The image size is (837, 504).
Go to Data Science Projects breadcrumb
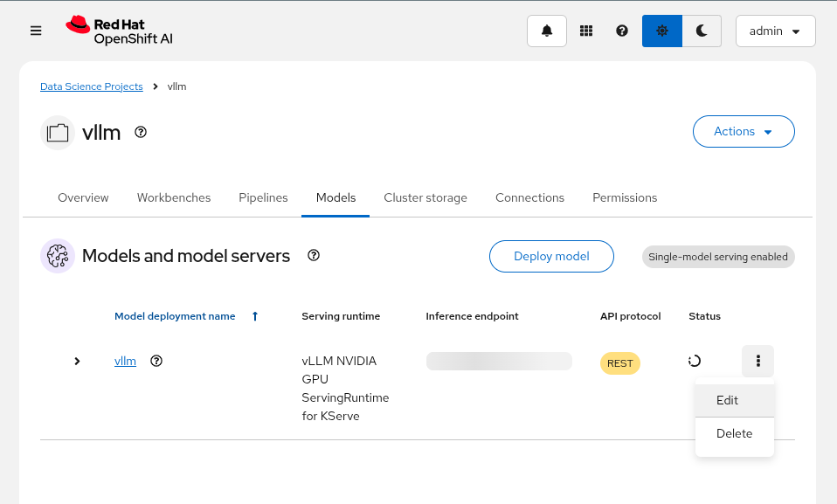(x=91, y=86)
